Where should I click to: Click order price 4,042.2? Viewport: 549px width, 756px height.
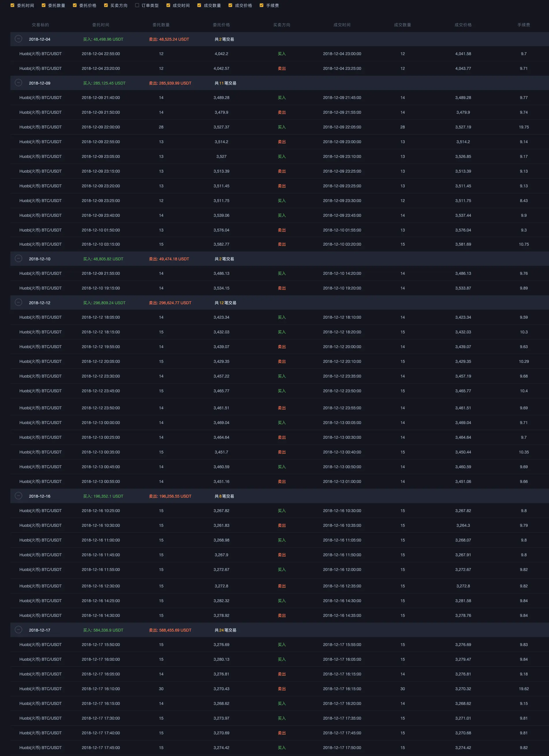pyautogui.click(x=221, y=54)
